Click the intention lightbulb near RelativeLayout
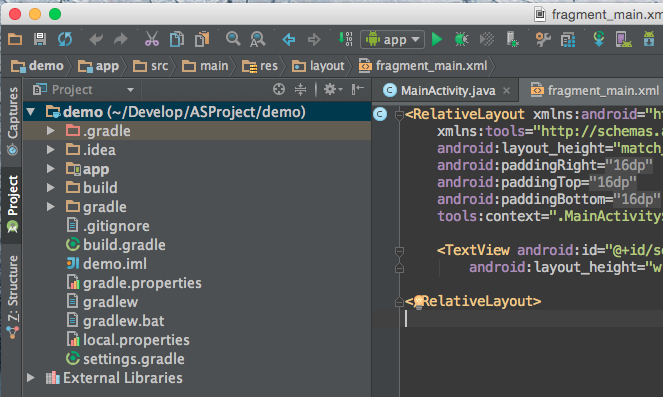Image resolution: width=663 pixels, height=397 pixels. pyautogui.click(x=418, y=302)
